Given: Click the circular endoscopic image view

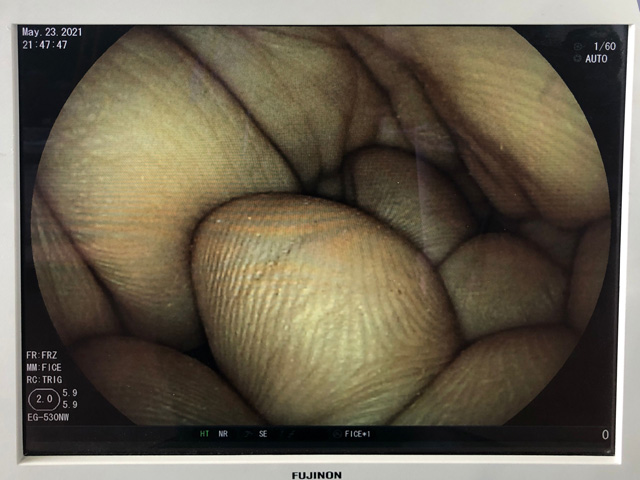Looking at the screenshot, I should [321, 225].
